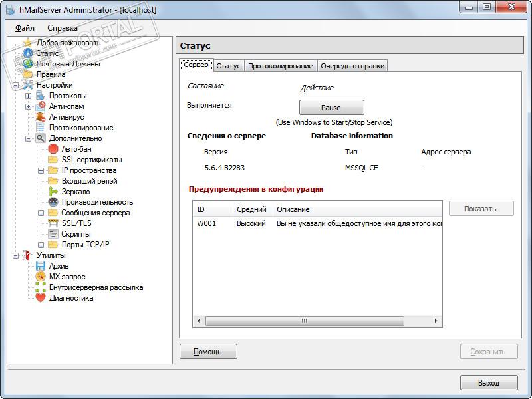Click the heart icon for Диагностика
Image resolution: width=532 pixels, height=399 pixels.
coord(41,297)
